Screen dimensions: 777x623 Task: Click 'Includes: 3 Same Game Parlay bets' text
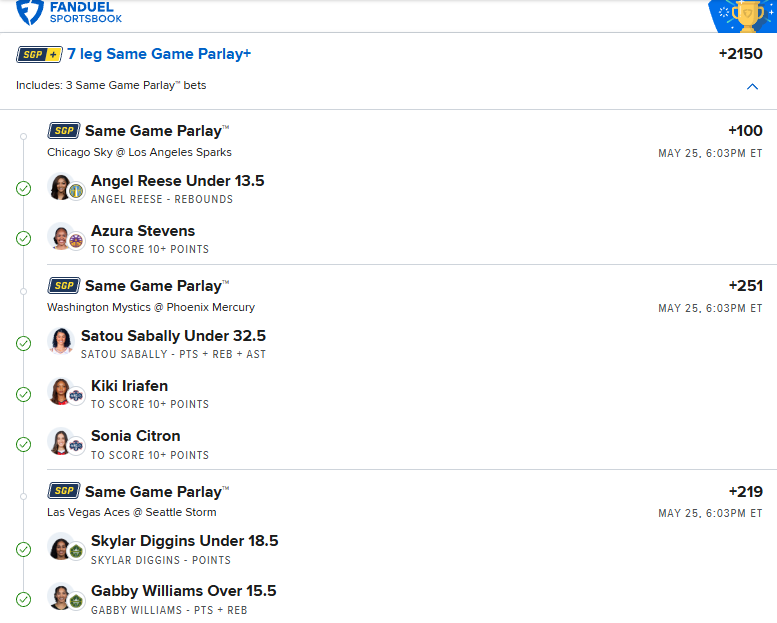[x=111, y=85]
